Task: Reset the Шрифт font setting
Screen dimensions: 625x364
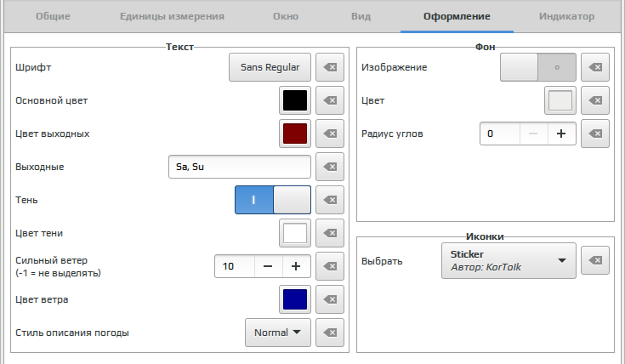Action: [x=330, y=67]
